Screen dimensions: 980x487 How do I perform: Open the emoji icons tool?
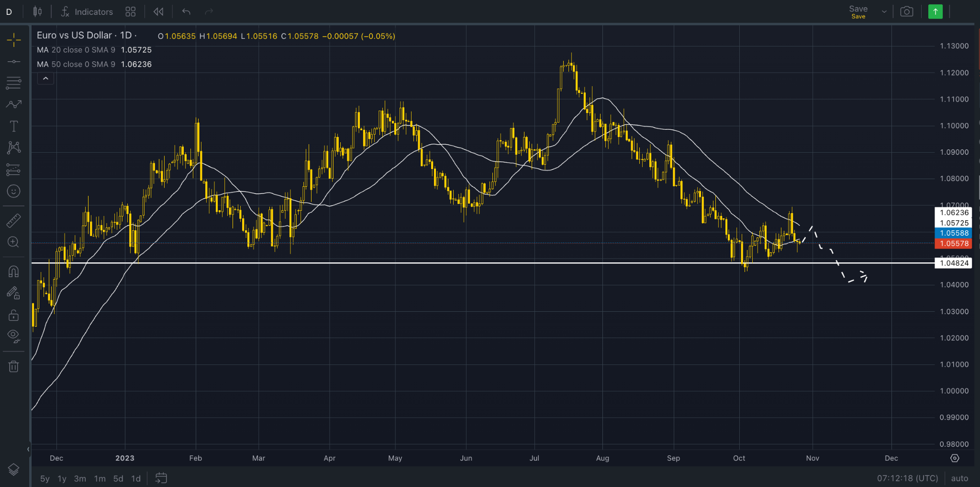click(x=13, y=191)
